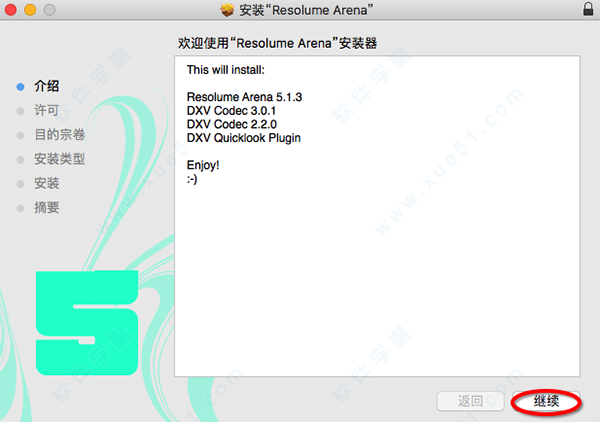Select the 安装类型 step in sidebar
Screen dimensions: 600x422
click(59, 159)
